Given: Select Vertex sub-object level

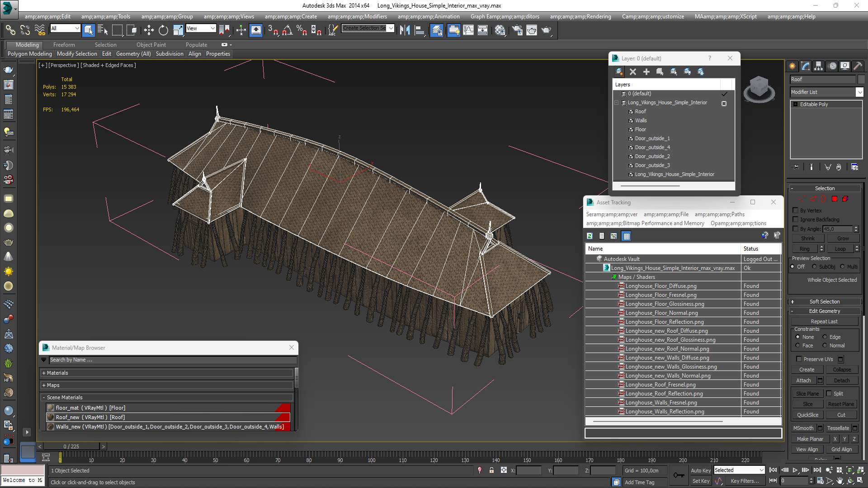Looking at the screenshot, I should (x=802, y=199).
